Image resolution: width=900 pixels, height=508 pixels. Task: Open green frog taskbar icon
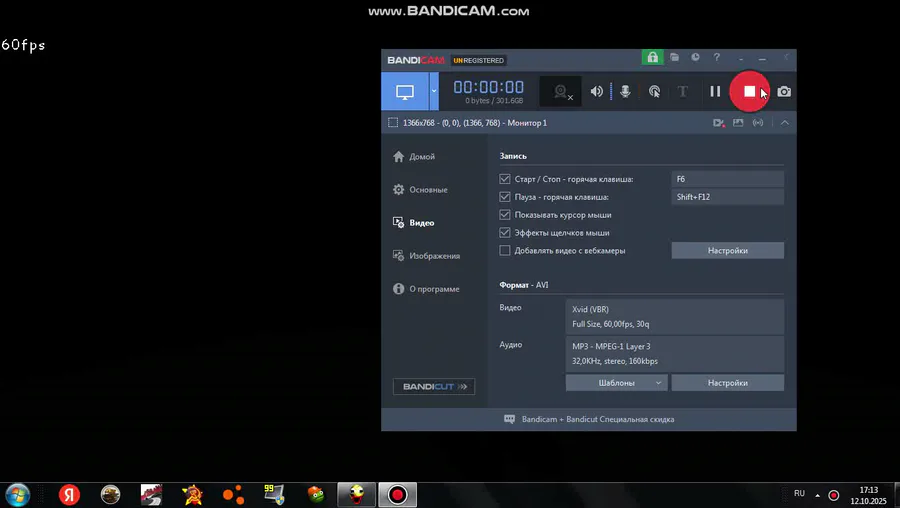tap(316, 495)
